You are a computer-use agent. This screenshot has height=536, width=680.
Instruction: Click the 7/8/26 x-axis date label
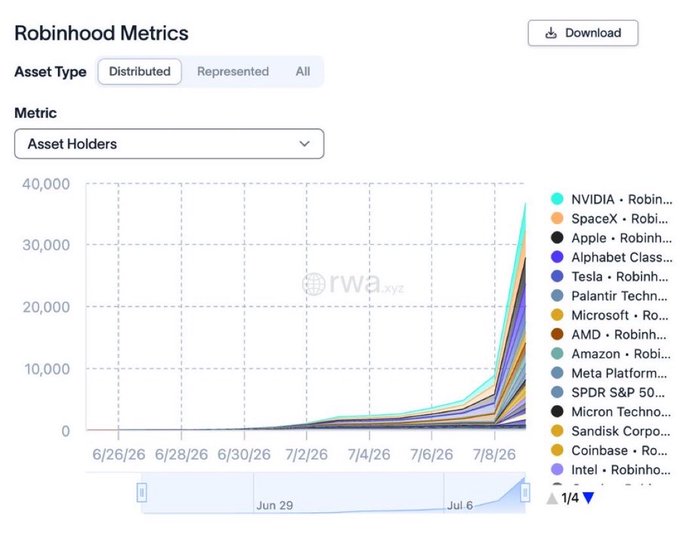click(494, 454)
